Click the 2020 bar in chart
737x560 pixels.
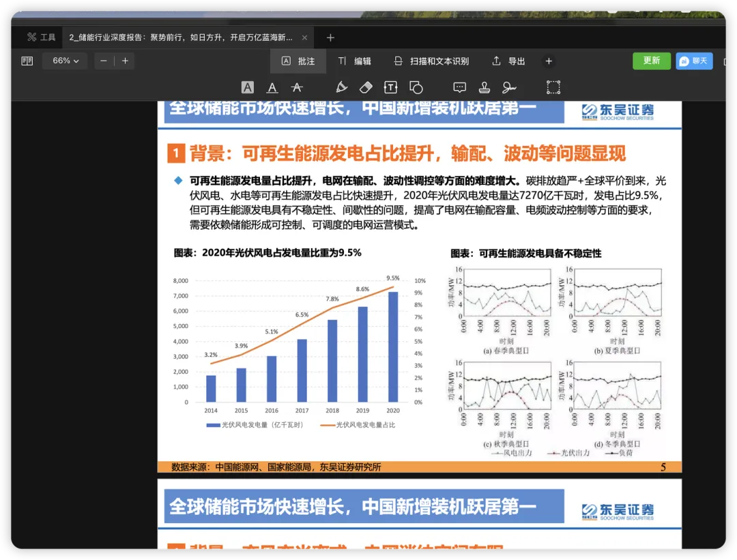click(393, 347)
